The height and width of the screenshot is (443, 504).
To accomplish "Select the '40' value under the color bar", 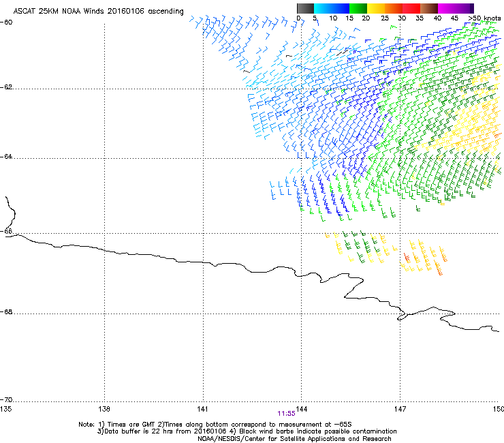I will (437, 18).
